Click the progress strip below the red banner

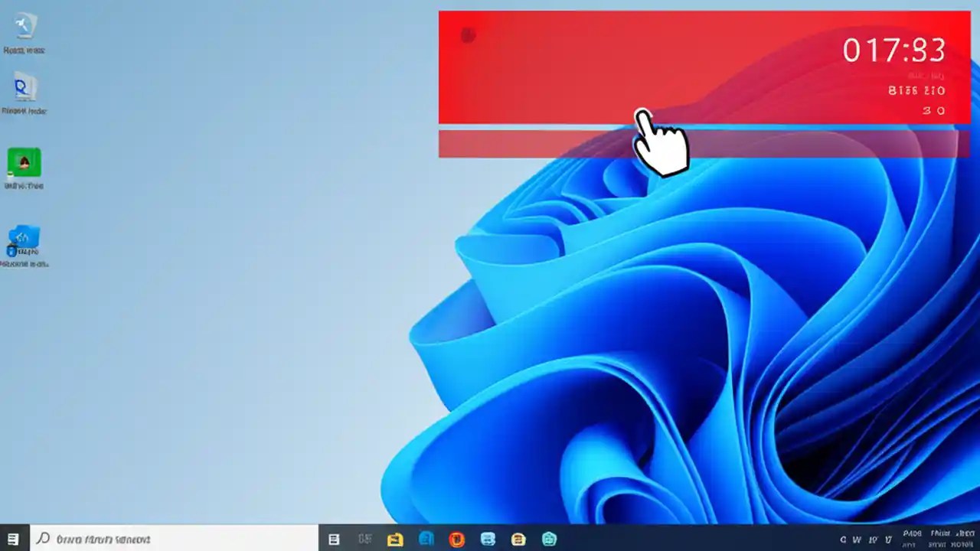point(697,143)
